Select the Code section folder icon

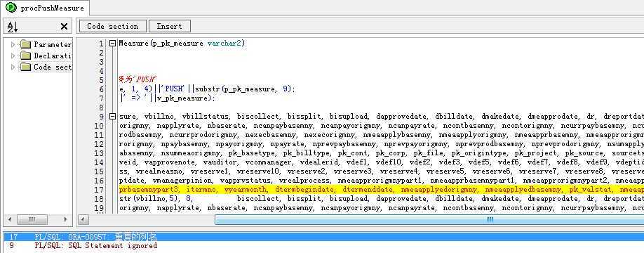(25, 67)
